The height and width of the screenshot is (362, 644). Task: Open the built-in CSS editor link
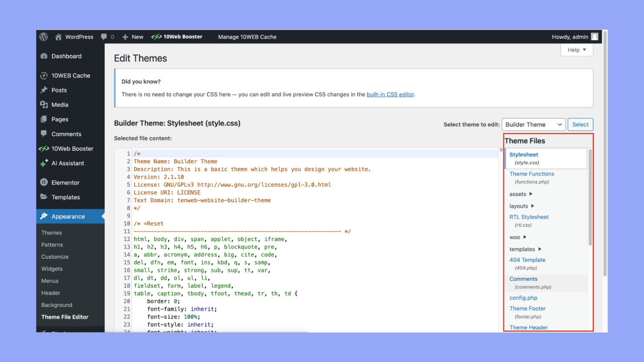click(390, 94)
